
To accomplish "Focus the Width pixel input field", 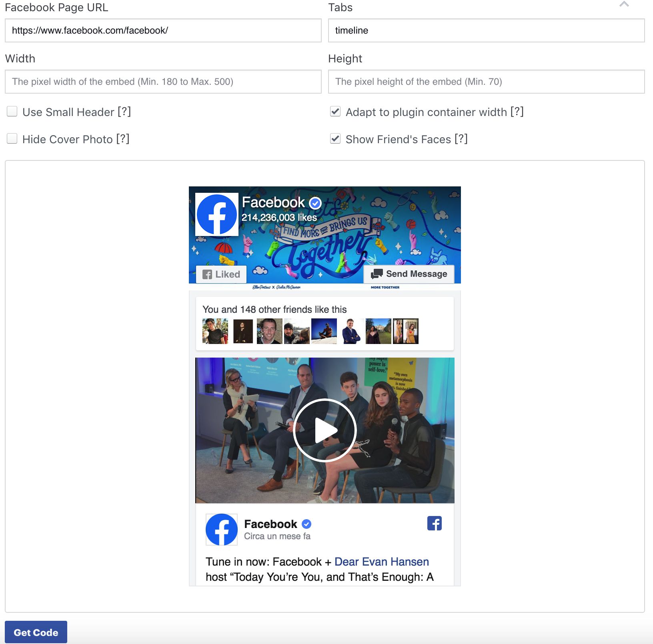I will pyautogui.click(x=163, y=82).
